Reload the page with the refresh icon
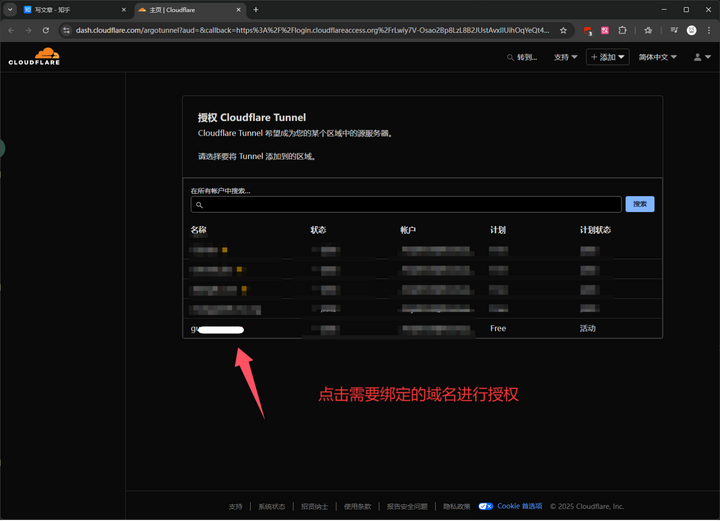This screenshot has width=720, height=521. point(46,30)
